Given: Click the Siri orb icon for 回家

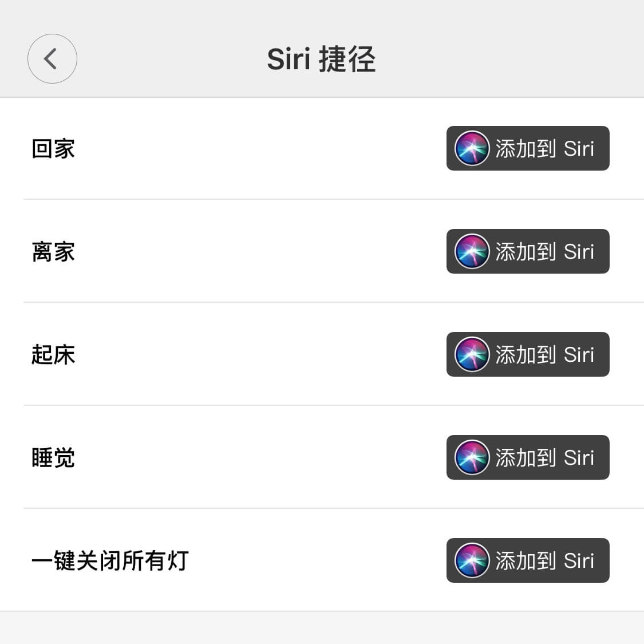Looking at the screenshot, I should pos(472,148).
